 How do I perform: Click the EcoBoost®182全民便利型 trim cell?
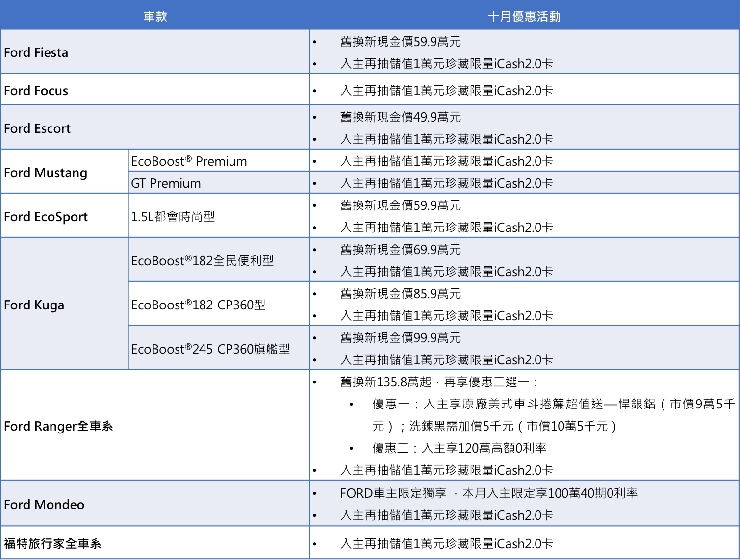coord(219,260)
